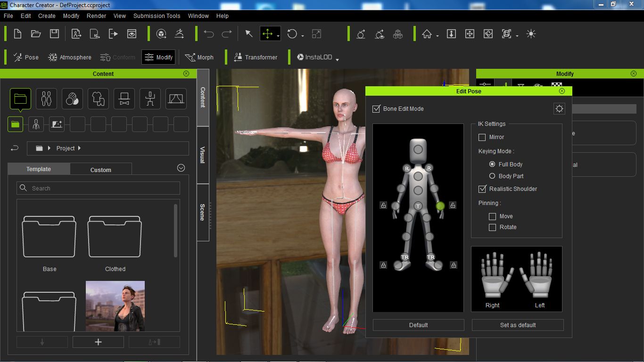
Task: Enable the Rotate pinning checkbox
Action: click(x=492, y=227)
